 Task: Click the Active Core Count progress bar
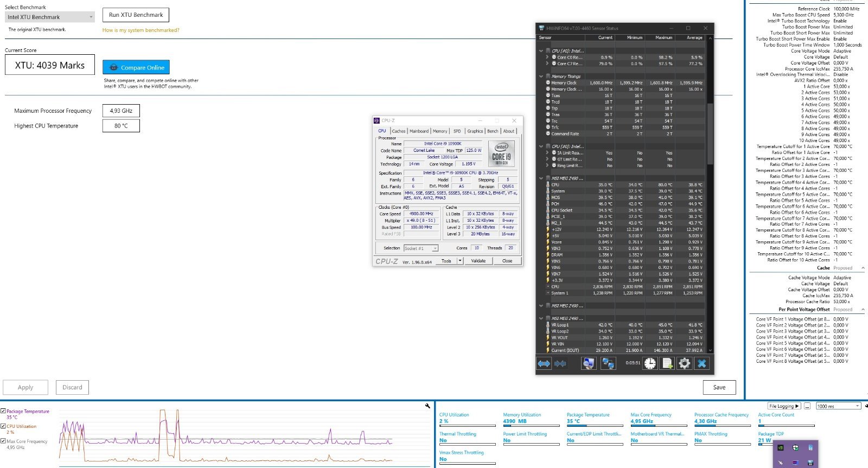click(786, 427)
